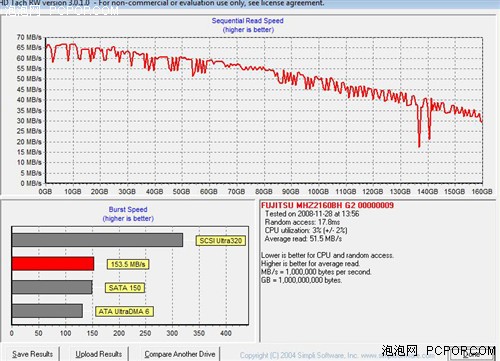The width and height of the screenshot is (500, 361).
Task: Click the SCSI Ultra320 yellow label
Action: (221, 241)
